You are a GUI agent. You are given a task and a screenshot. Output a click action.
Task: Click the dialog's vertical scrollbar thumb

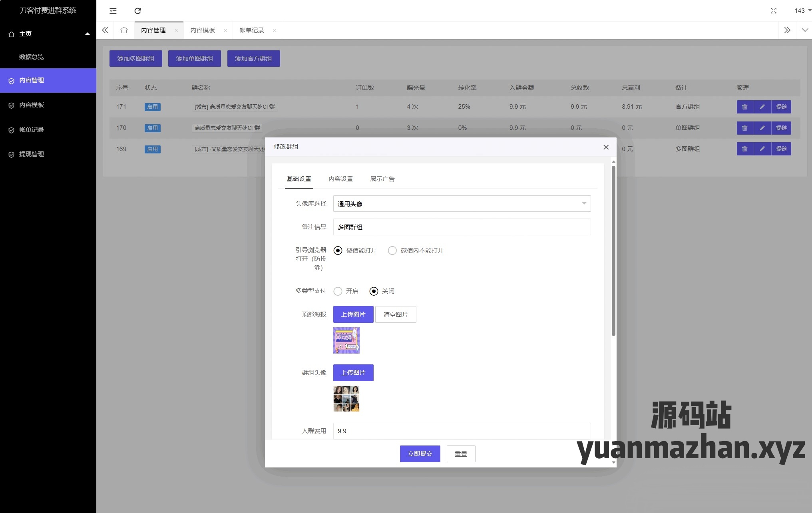click(613, 251)
